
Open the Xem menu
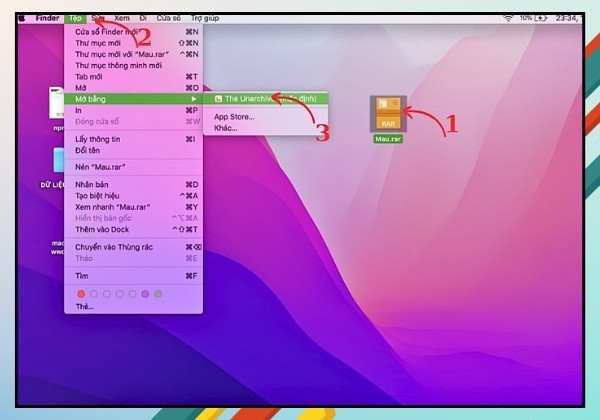point(122,18)
